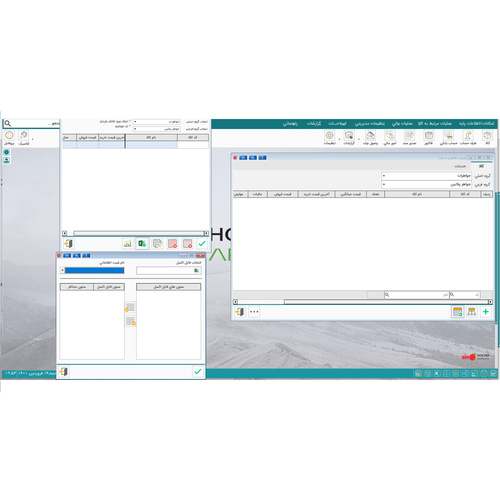Click the قیمت میانگین column header
500x500 pixels.
click(351, 194)
